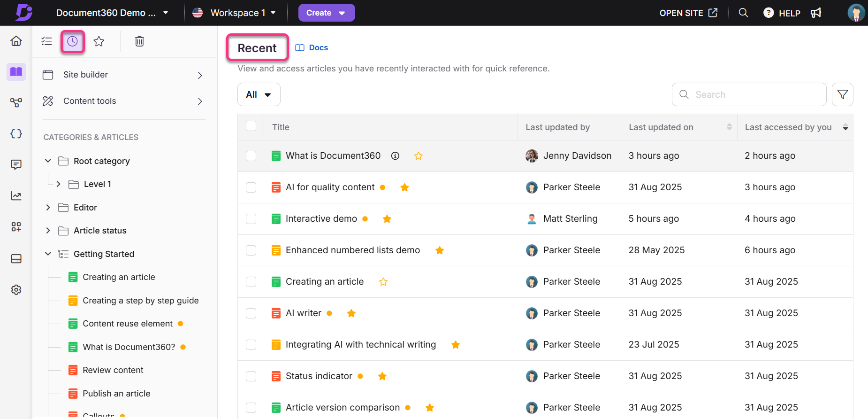Expand the Editor category
This screenshot has width=868, height=419.
point(48,208)
